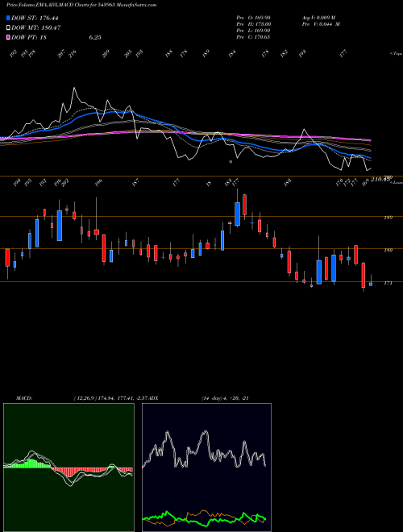Viewport: 403px width, 532px height.
Task: Click the chart title mentioning MunafaSutra.com
Action: tap(81, 6)
